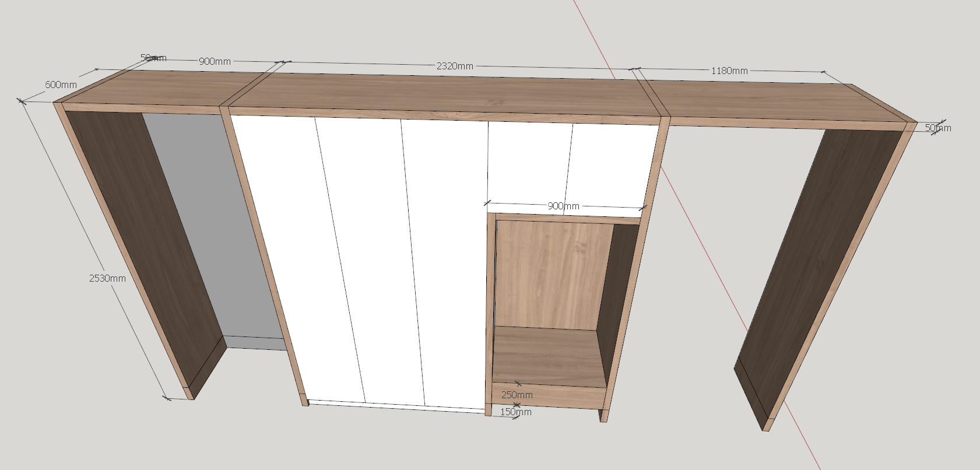This screenshot has width=980, height=470.
Task: Select the 1180mm dimension text
Action: [729, 71]
